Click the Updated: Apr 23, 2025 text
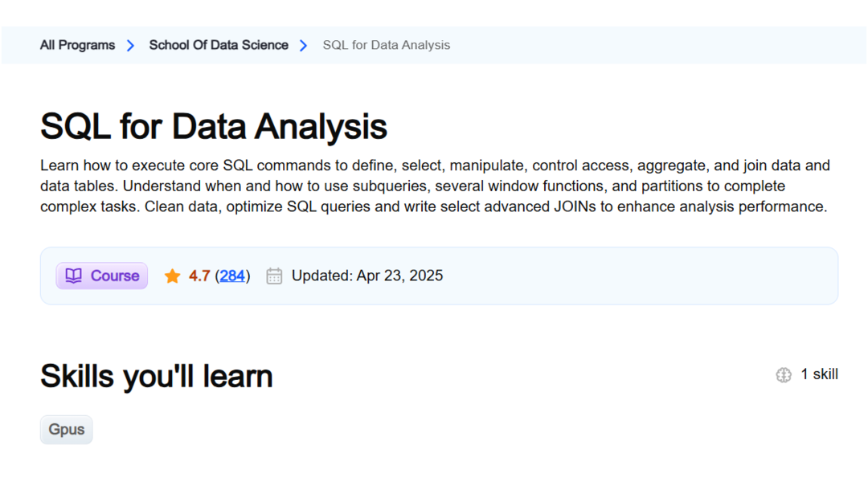Screen dimensions: 868x482 click(367, 276)
